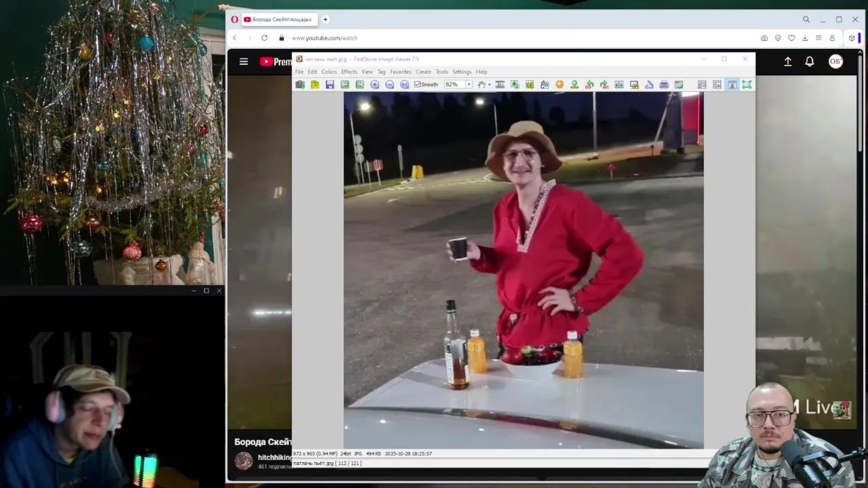
Task: Click the Zoom In plus icon
Action: (374, 85)
